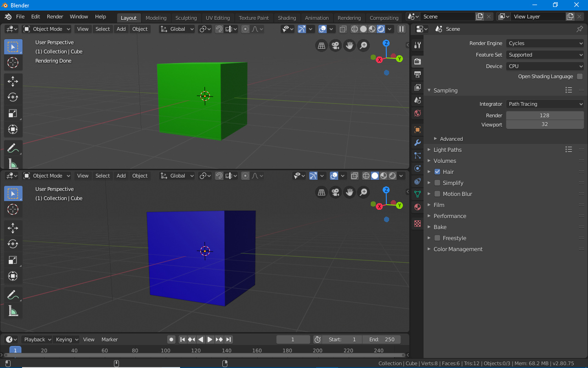Expand the Light Paths panel

[447, 149]
